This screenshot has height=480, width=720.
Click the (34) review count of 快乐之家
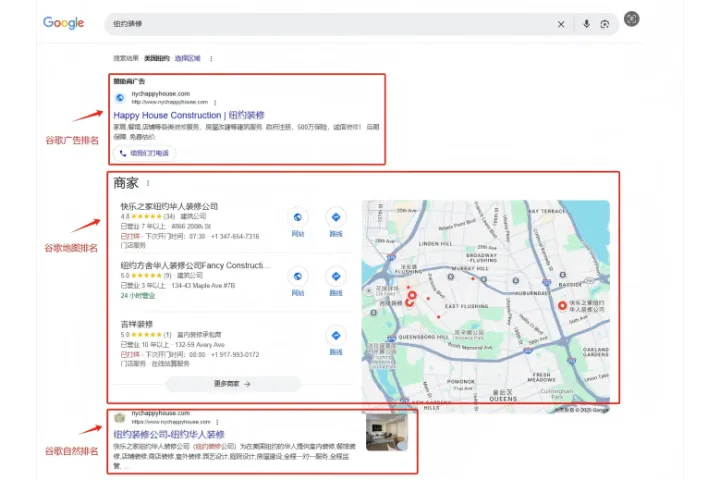point(169,216)
